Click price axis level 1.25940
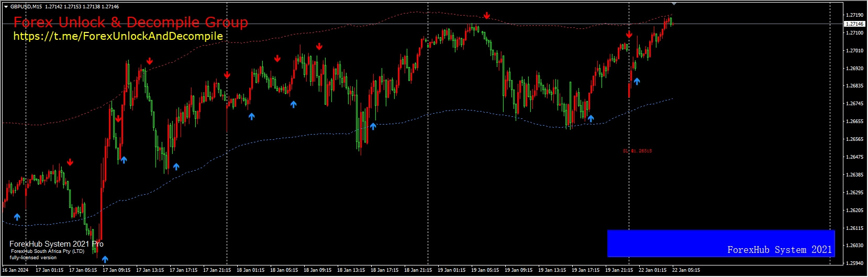 [854, 263]
